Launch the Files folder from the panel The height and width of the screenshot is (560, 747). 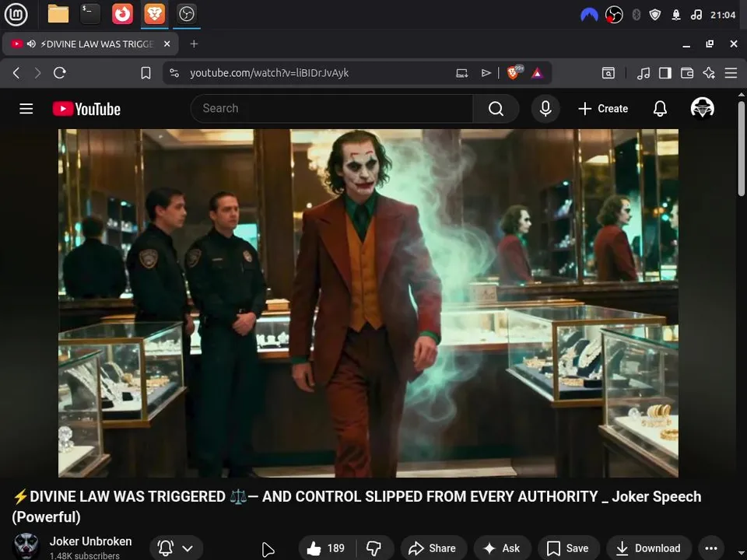pyautogui.click(x=58, y=14)
